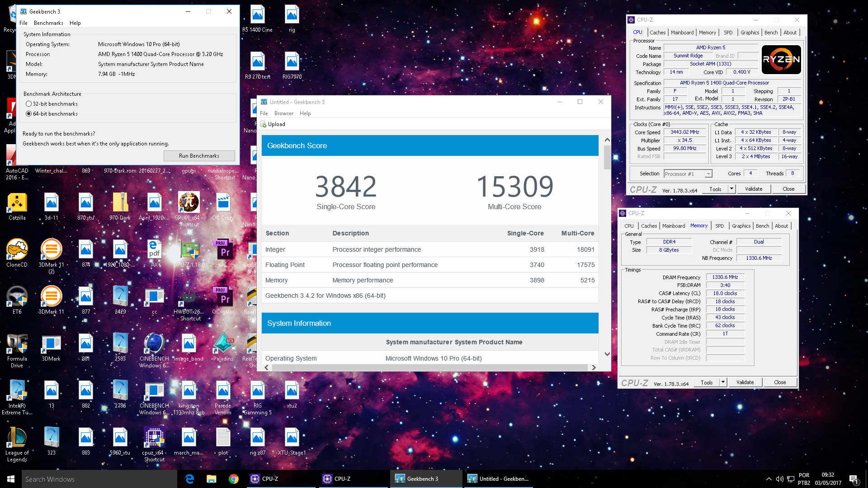Click the Upload icon in Geekbench results
This screenshot has height=488, width=868.
[x=264, y=124]
